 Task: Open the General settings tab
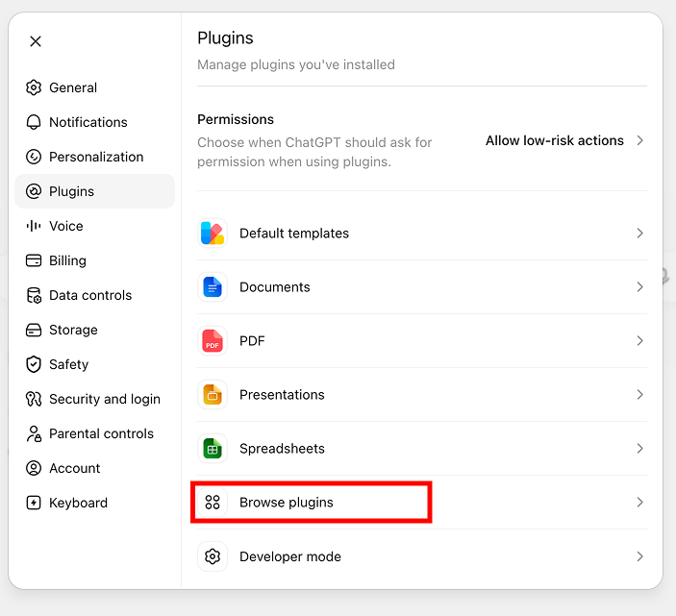(95, 87)
